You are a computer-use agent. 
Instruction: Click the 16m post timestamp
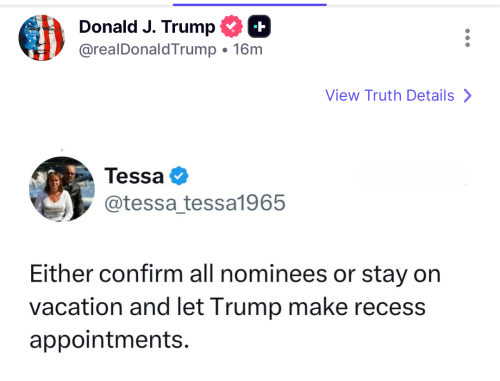(248, 49)
